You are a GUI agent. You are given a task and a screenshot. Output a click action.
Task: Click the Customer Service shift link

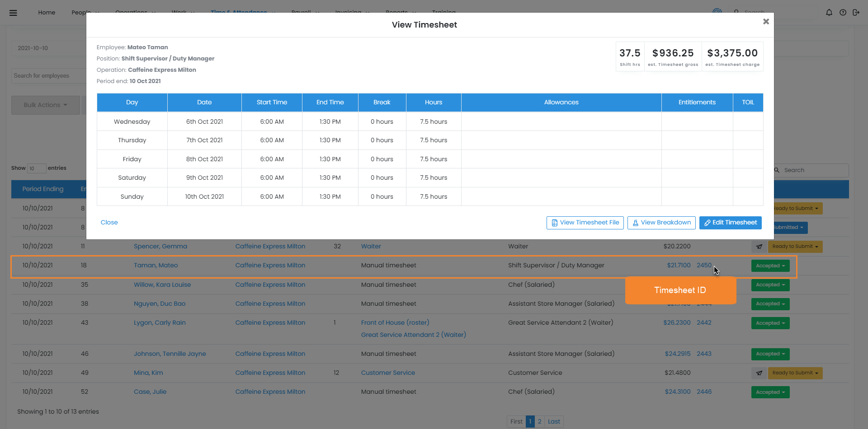click(388, 373)
